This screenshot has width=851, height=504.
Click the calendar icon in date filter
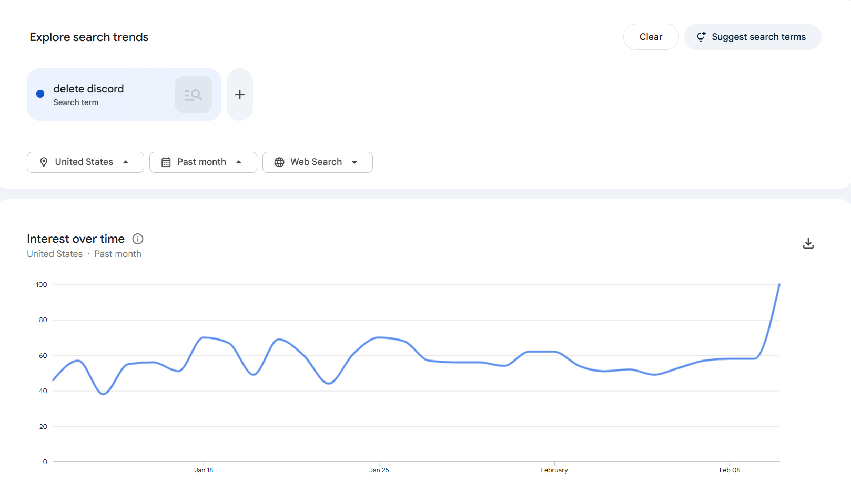click(166, 162)
